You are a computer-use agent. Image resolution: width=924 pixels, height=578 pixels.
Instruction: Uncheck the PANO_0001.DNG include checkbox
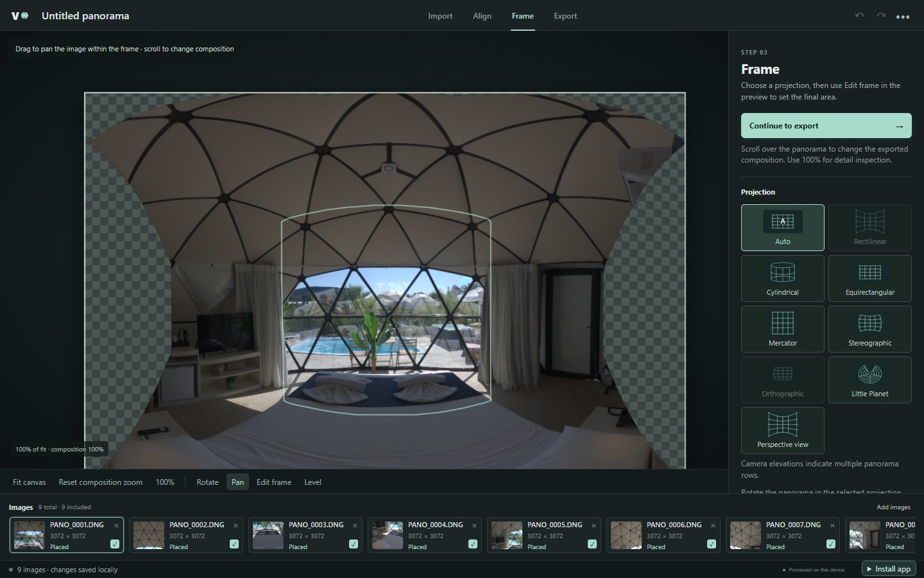click(115, 544)
